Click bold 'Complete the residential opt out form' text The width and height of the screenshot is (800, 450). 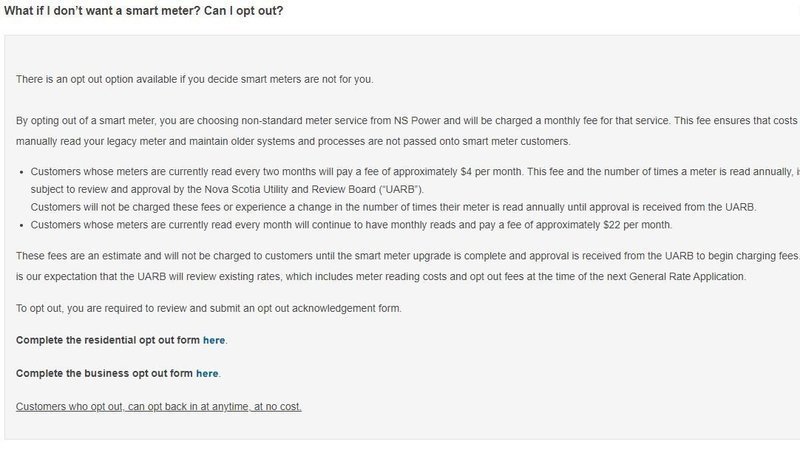[x=108, y=341]
